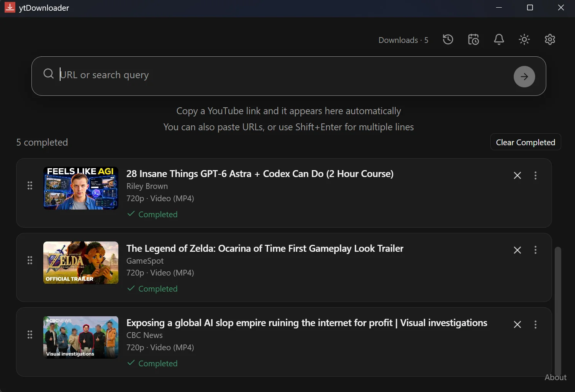Remove the Zelda Ocarina trailer item
575x392 pixels.
517,250
